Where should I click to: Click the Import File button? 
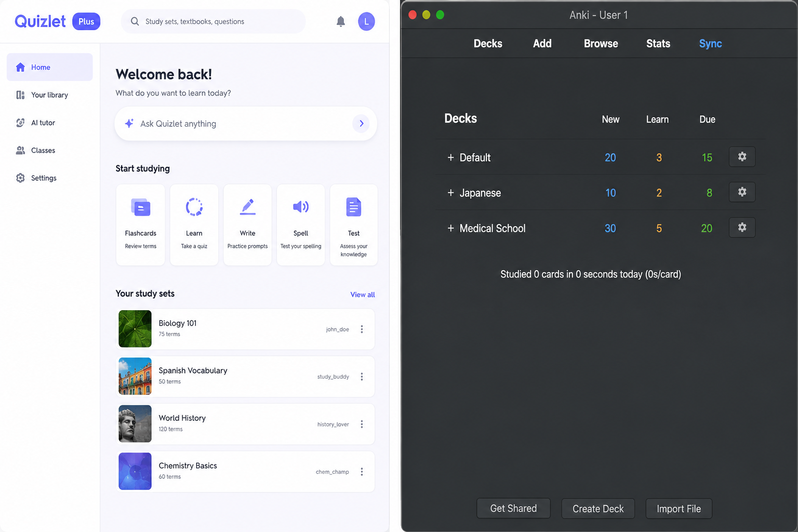click(679, 509)
